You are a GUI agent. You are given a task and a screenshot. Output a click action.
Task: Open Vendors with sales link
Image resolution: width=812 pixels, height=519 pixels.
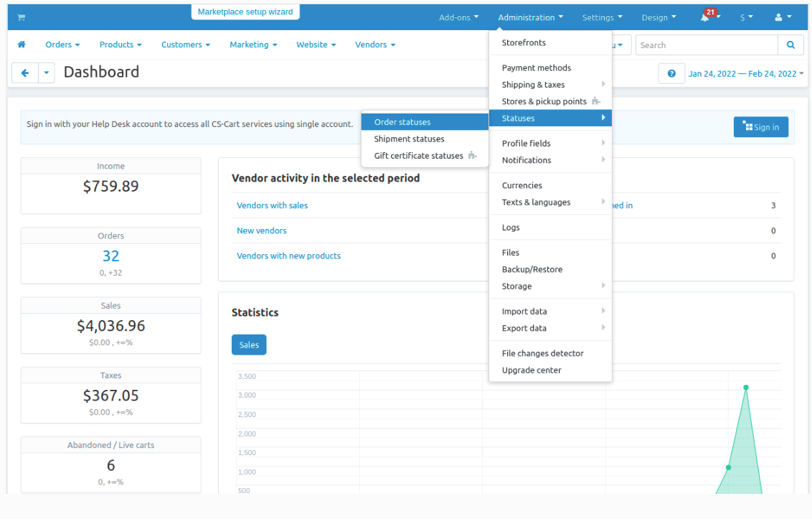[273, 205]
